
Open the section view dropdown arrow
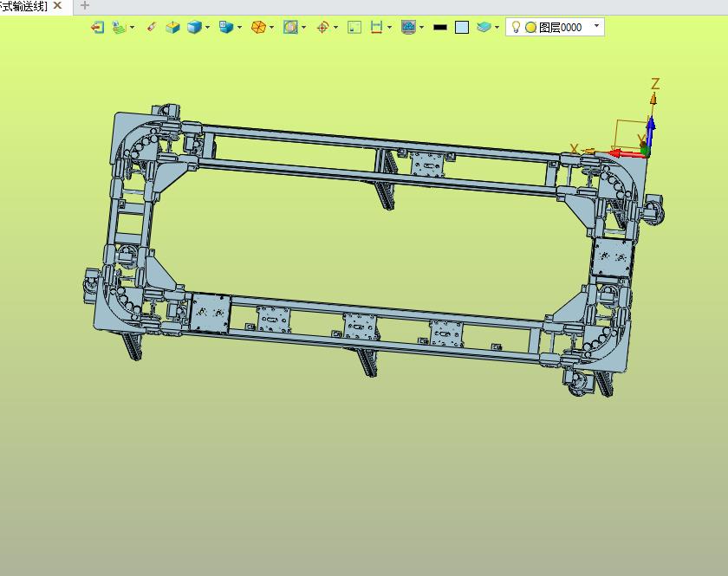[x=303, y=28]
